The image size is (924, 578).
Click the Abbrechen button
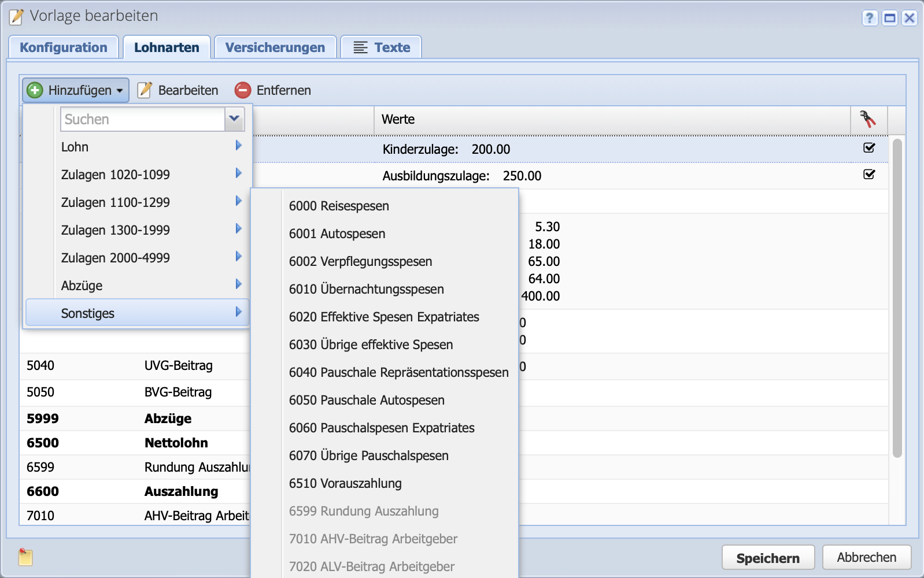pos(866,557)
